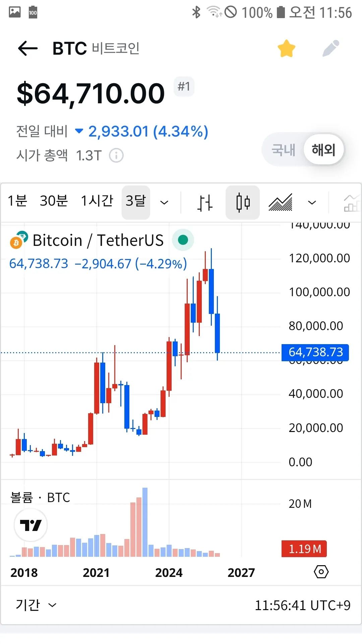Tap the pencil edit icon

click(x=331, y=49)
